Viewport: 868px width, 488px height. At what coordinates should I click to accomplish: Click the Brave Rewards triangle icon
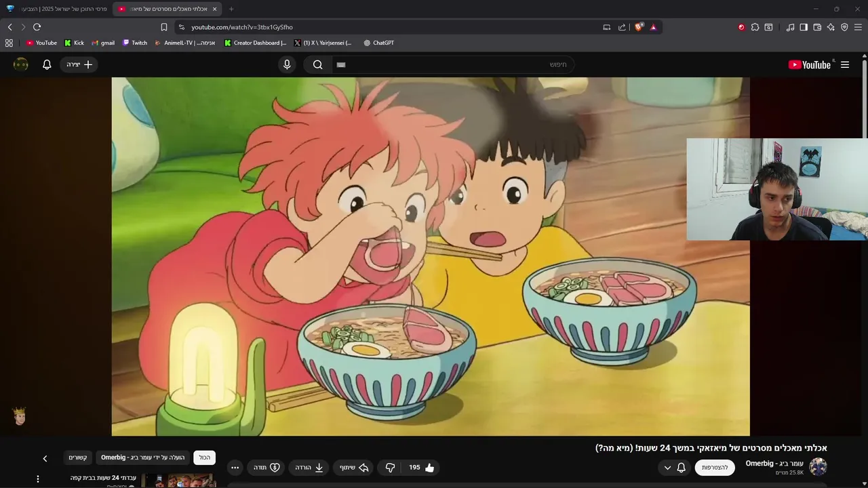click(653, 27)
